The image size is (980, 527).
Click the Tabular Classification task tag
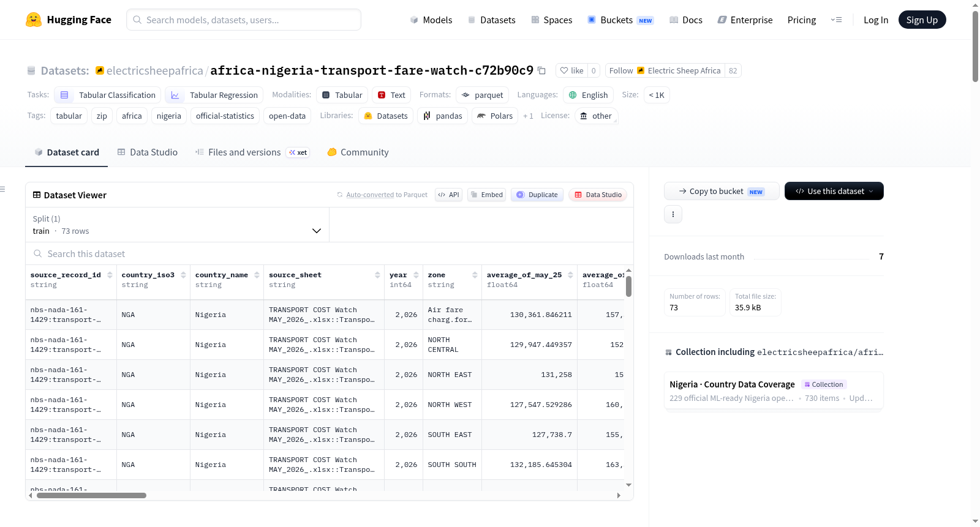108,95
